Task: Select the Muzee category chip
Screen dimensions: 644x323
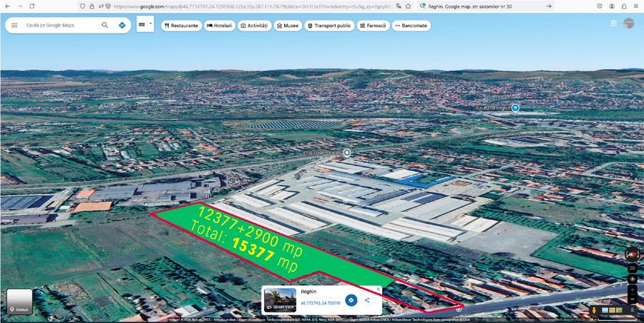Action: tap(288, 26)
